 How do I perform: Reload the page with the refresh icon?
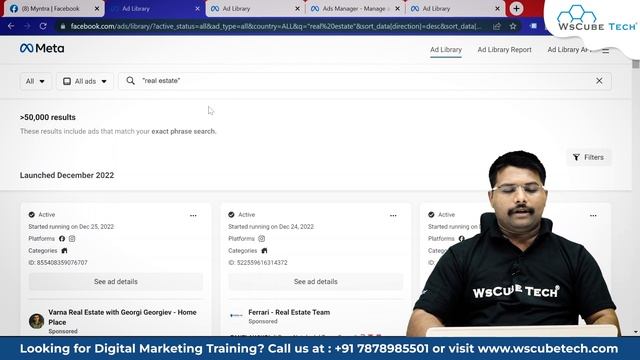click(43, 26)
